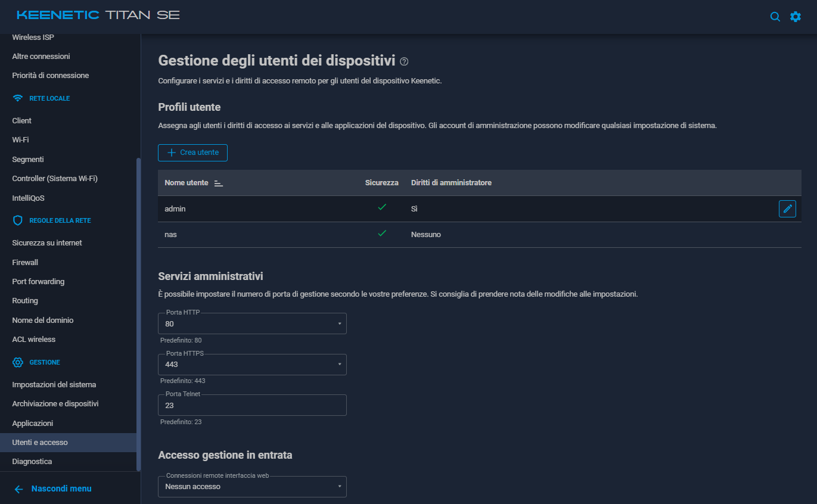Open Archiviazione e dispositivi page
This screenshot has height=504, width=817.
point(55,404)
